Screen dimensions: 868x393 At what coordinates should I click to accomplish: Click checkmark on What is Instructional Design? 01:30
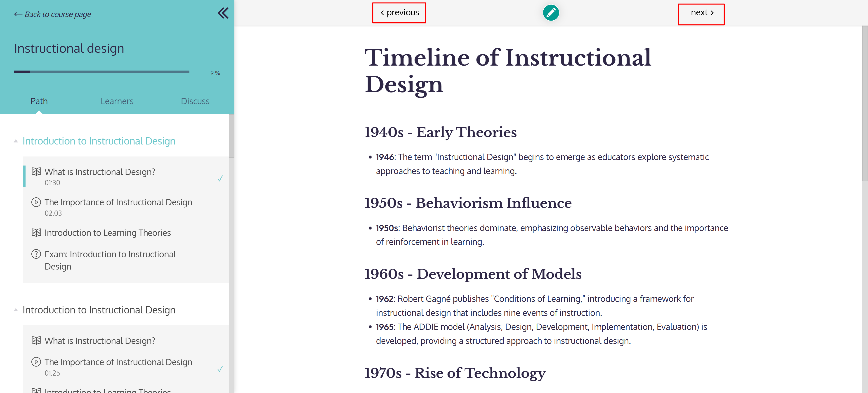(220, 178)
